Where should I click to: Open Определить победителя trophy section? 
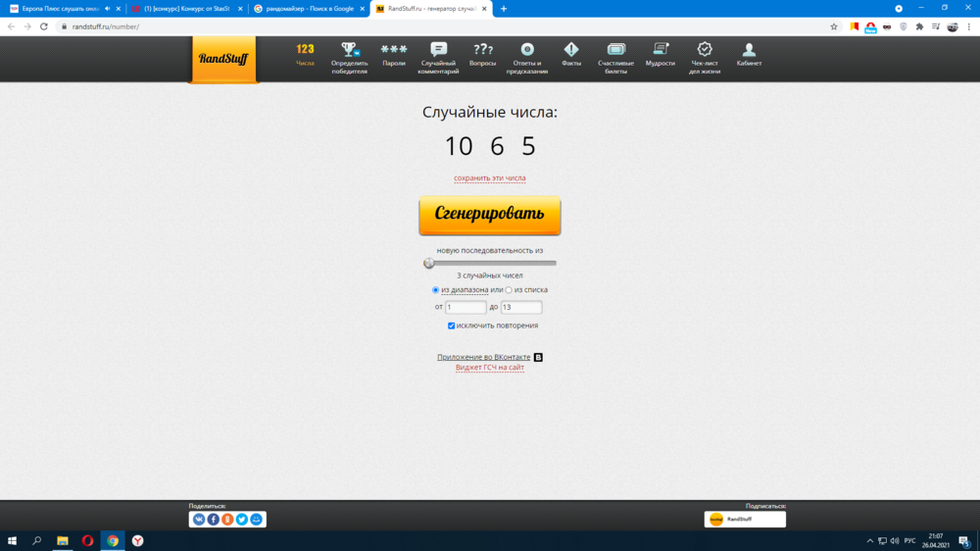tap(349, 57)
